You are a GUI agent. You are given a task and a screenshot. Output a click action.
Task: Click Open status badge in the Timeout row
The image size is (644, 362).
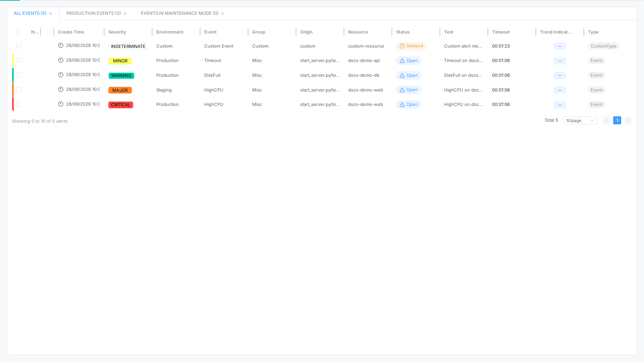pos(409,61)
